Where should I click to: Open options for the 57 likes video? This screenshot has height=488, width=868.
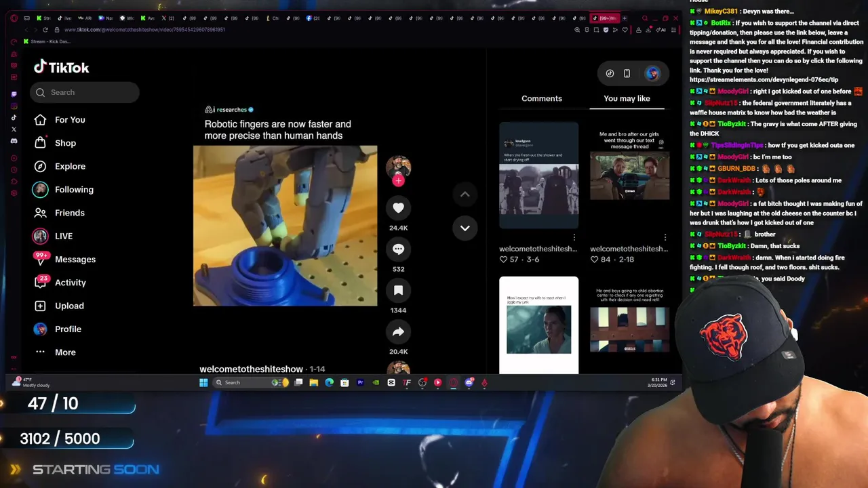click(574, 237)
